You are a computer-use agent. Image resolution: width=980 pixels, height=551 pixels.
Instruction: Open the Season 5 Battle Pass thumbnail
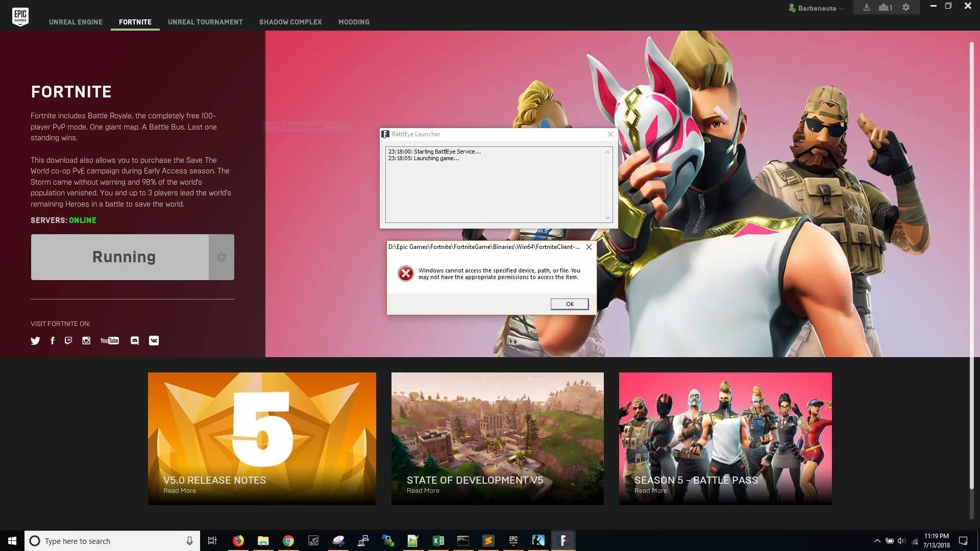pos(725,439)
